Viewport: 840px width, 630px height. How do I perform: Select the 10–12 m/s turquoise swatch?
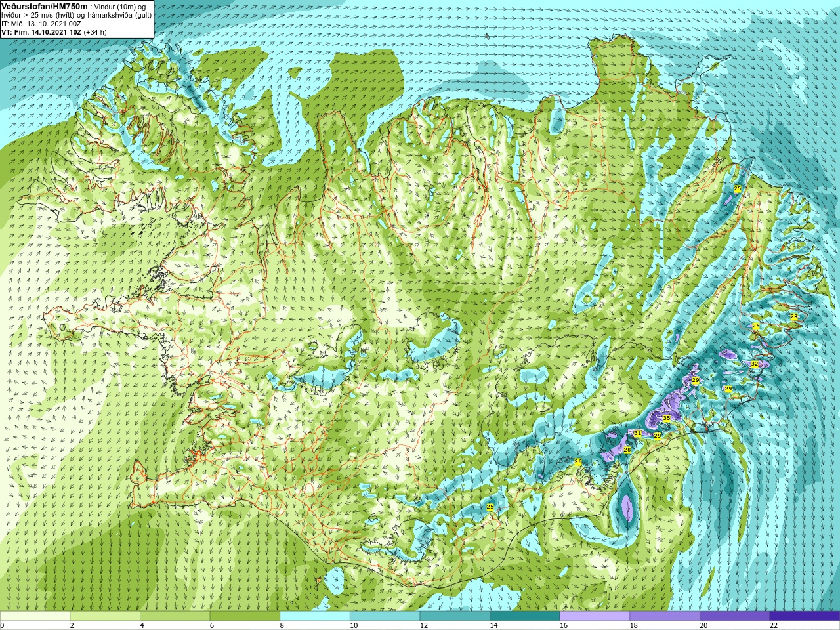[x=385, y=616]
